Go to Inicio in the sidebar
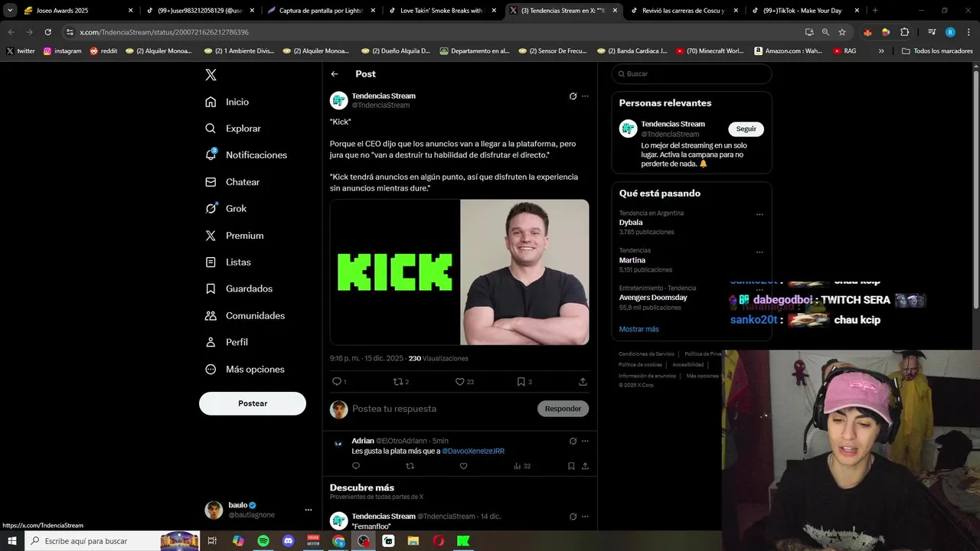Viewport: 980px width, 551px height. coord(227,102)
